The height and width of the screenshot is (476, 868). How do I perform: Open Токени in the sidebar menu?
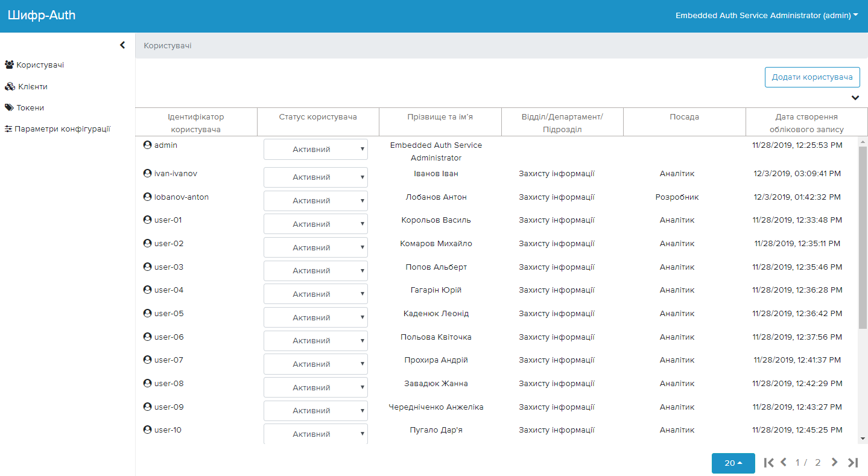(30, 107)
